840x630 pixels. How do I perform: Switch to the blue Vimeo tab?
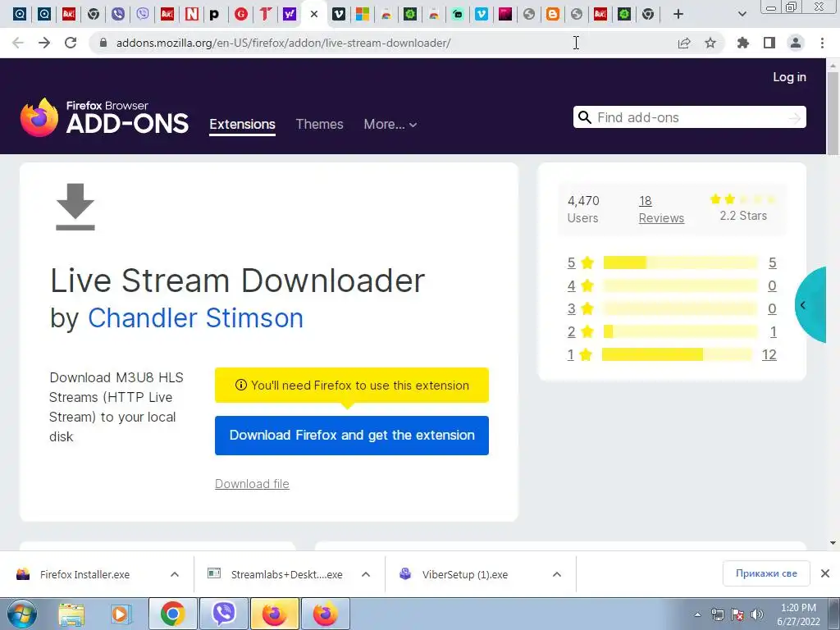(481, 15)
